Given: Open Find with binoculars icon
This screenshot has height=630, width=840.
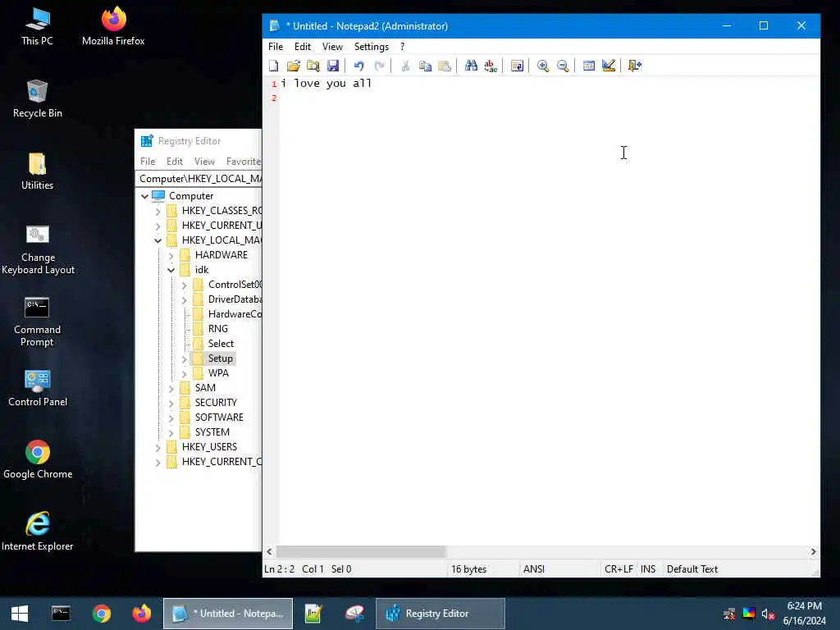Looking at the screenshot, I should (x=471, y=66).
